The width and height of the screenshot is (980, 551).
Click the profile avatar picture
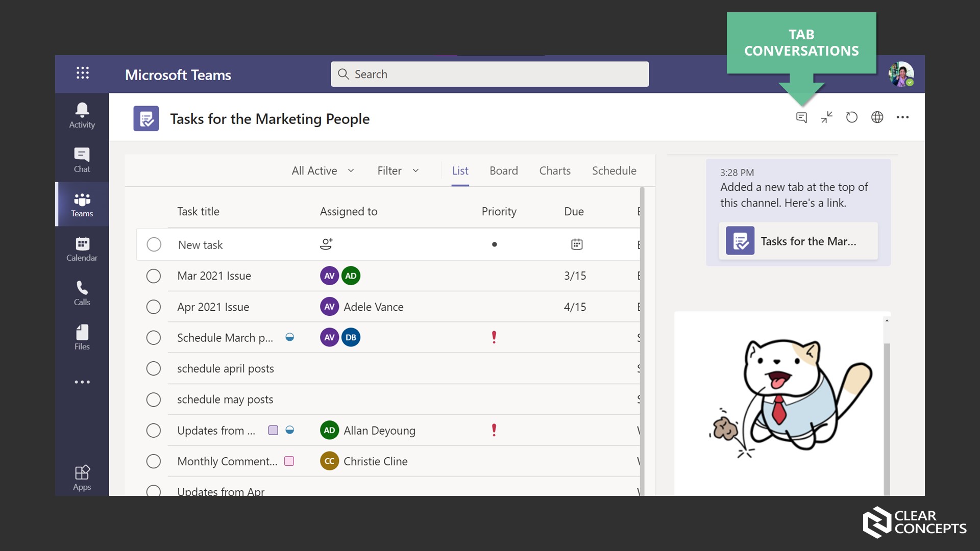901,74
